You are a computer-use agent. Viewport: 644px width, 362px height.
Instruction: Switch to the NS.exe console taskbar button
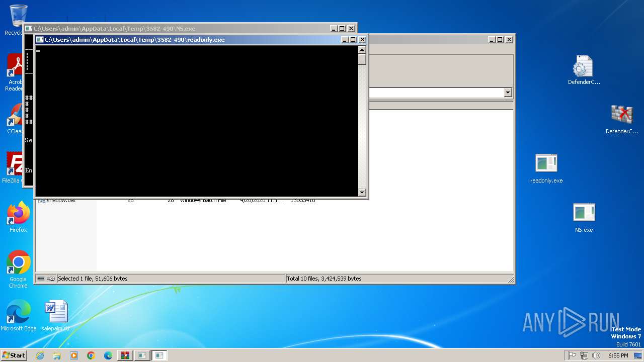coord(142,355)
